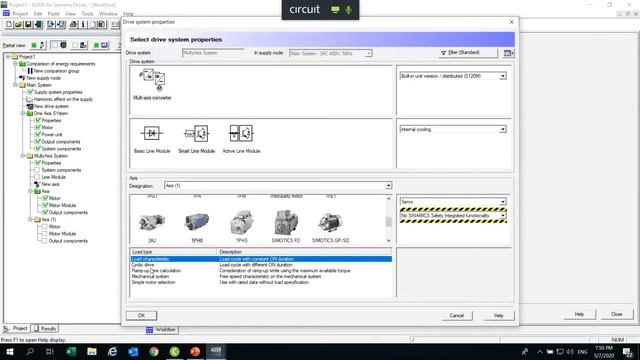Toggle Line Module checkbox in tree

[x=37, y=177]
